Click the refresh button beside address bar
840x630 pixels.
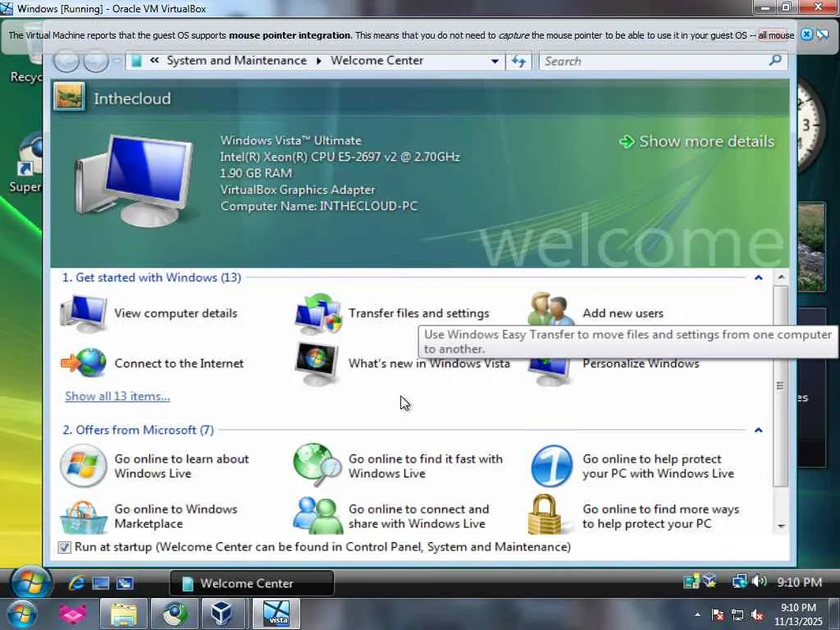(x=518, y=61)
